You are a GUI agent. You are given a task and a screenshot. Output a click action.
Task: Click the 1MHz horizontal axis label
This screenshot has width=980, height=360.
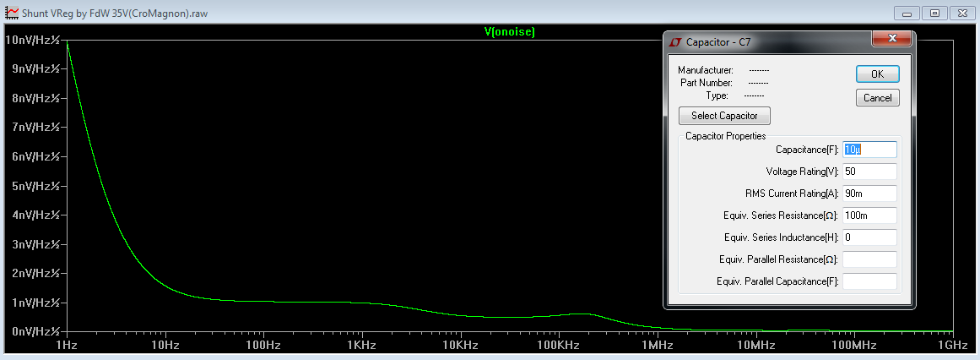click(658, 345)
